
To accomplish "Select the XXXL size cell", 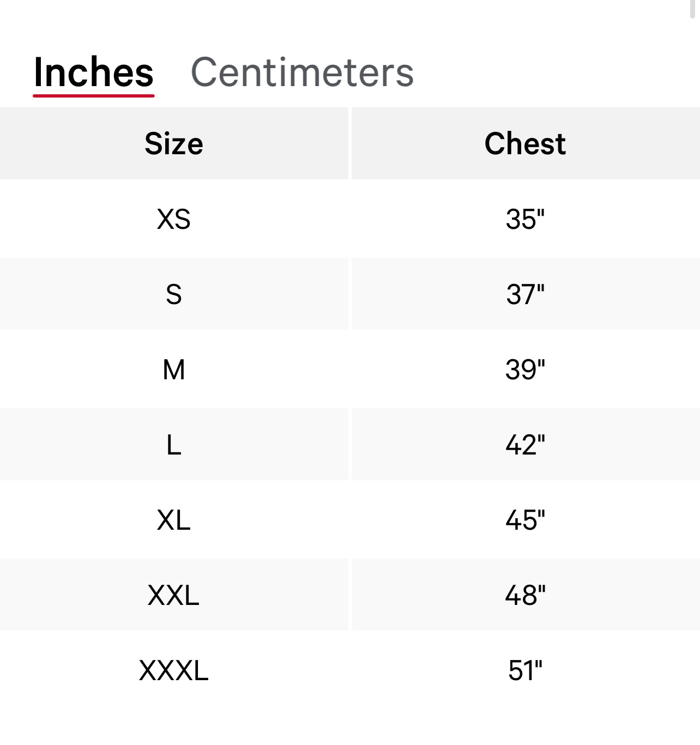I will click(174, 670).
